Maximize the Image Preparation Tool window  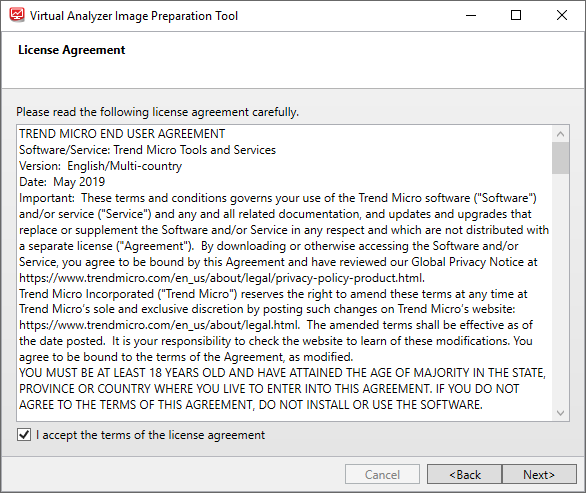(516, 15)
